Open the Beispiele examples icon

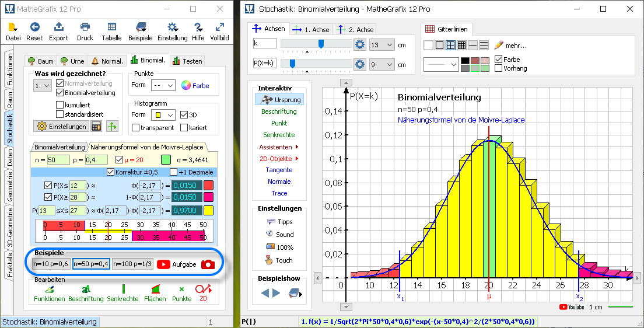tap(141, 27)
